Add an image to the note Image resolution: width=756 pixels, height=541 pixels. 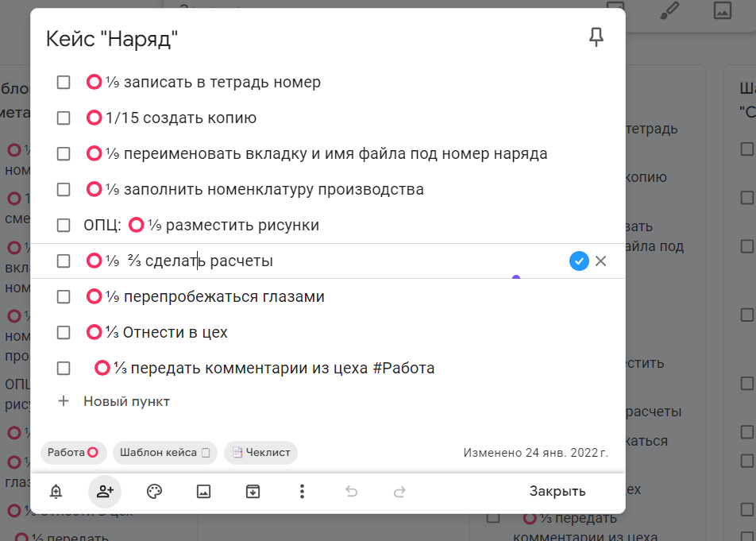tap(203, 492)
